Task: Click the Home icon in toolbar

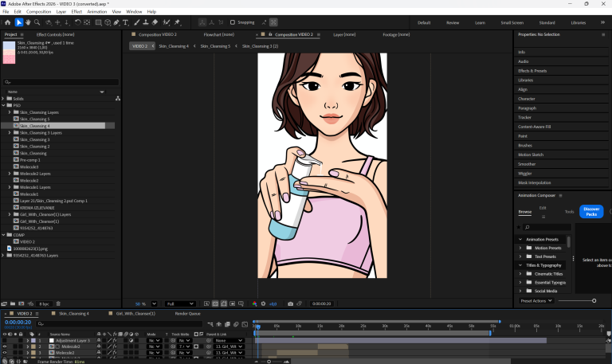Action: pos(7,22)
